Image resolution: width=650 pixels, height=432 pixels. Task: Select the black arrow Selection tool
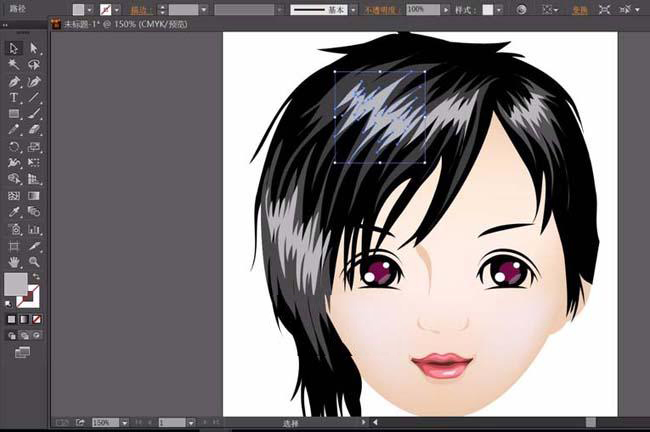[x=14, y=48]
